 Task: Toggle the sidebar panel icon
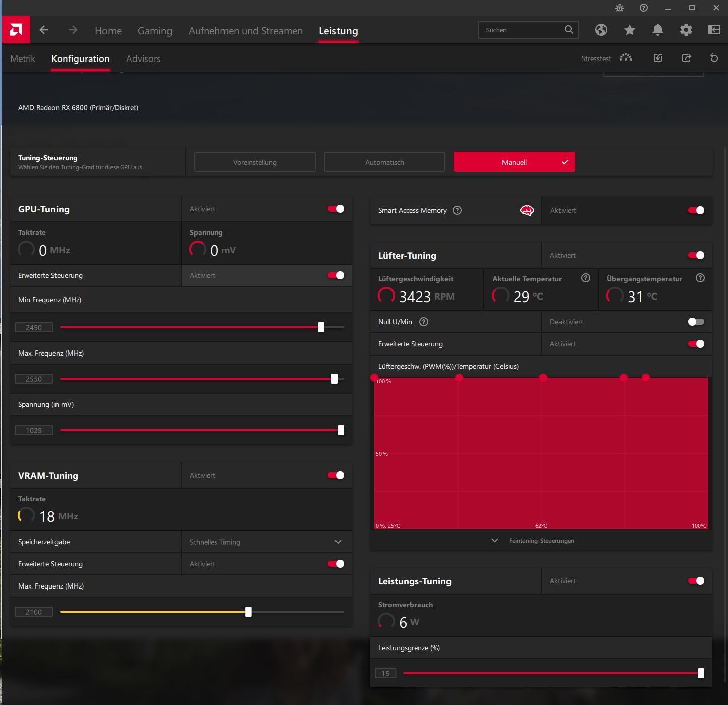[x=714, y=30]
